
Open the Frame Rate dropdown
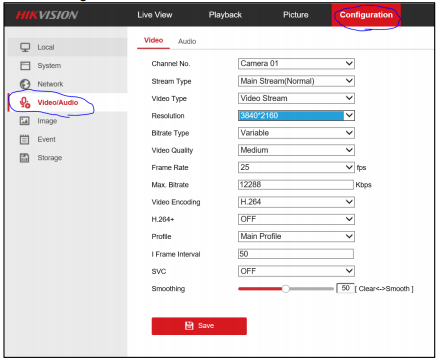coord(296,167)
